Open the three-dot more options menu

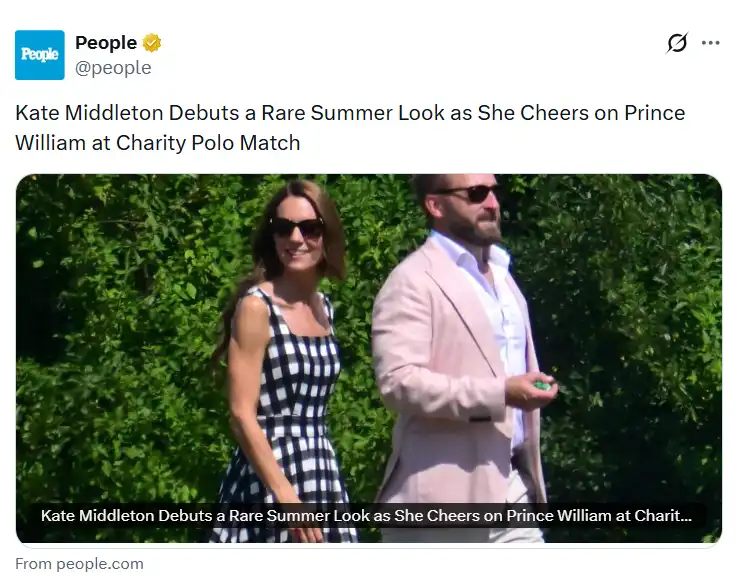[x=710, y=43]
